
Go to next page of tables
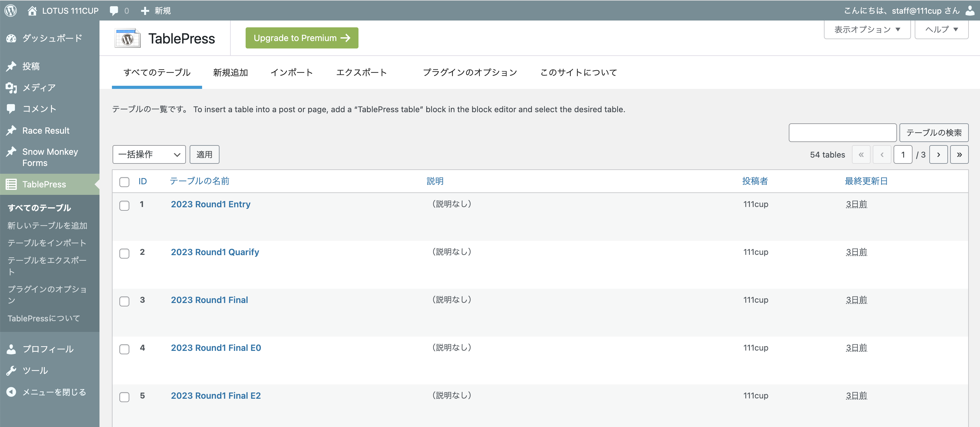point(938,154)
